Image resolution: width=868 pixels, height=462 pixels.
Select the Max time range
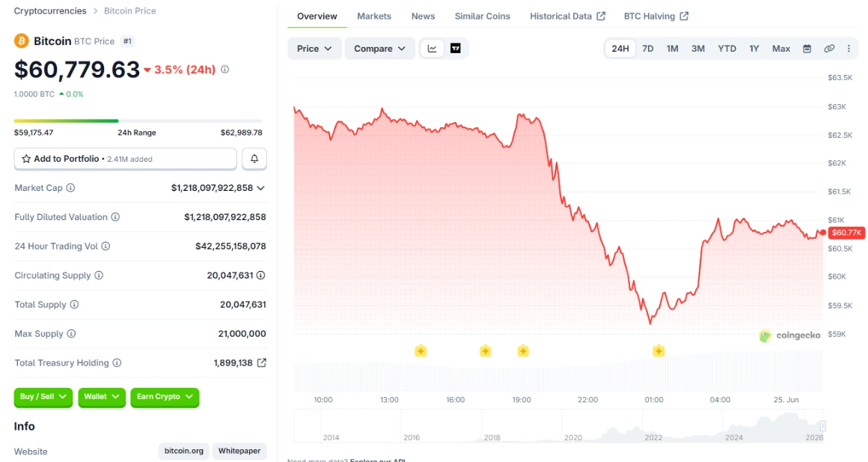(781, 49)
